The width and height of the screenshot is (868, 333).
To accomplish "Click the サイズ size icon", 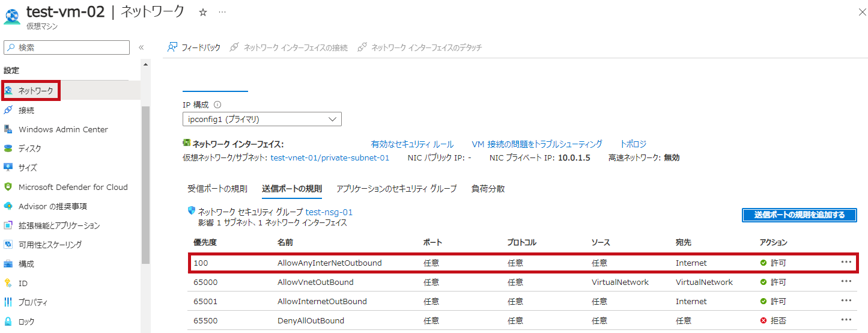I will 8,168.
